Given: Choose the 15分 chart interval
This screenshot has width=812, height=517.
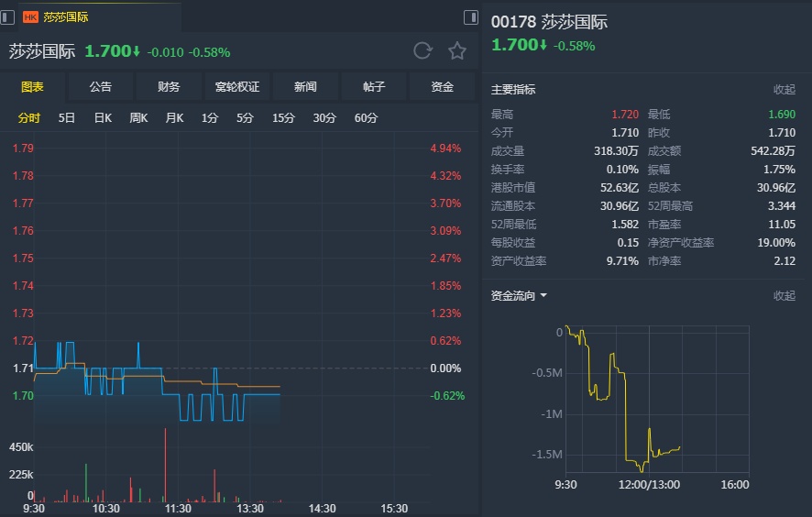Looking at the screenshot, I should (283, 117).
